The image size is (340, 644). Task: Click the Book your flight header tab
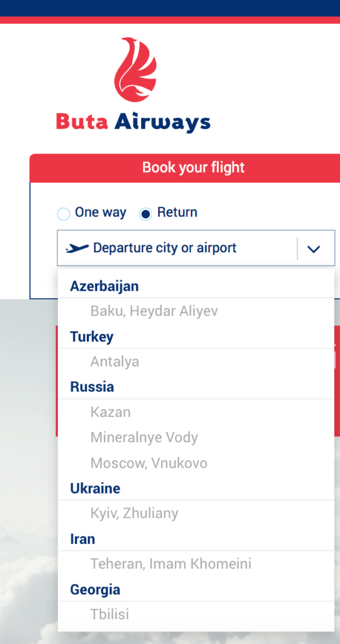(193, 167)
